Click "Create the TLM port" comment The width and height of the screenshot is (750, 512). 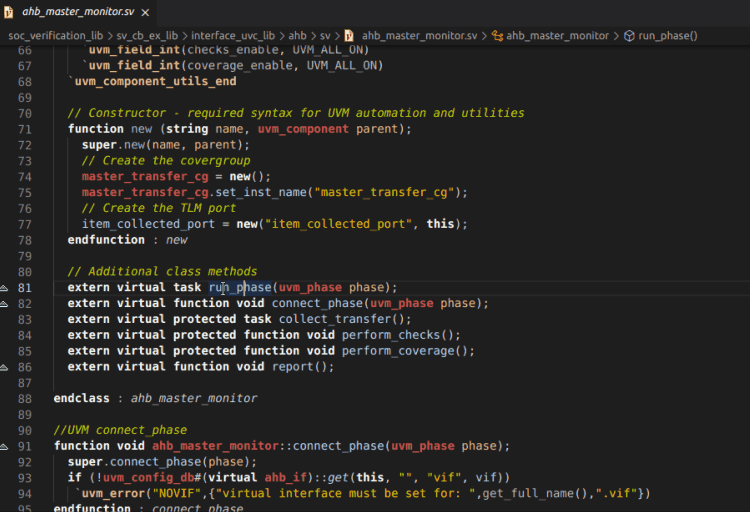coord(159,208)
